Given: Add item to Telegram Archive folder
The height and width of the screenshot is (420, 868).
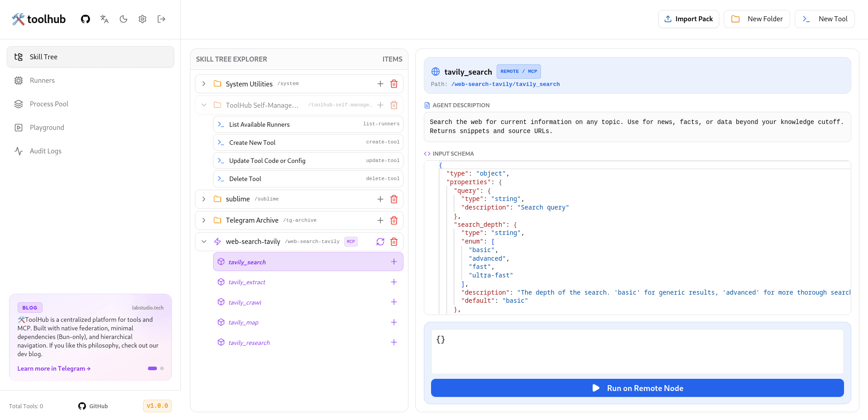Looking at the screenshot, I should click(380, 220).
